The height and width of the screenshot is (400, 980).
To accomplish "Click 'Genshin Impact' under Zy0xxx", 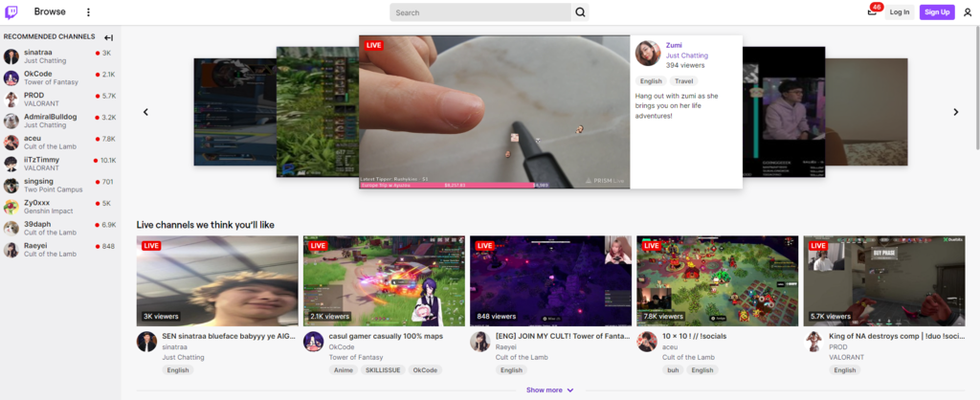I will 47,211.
